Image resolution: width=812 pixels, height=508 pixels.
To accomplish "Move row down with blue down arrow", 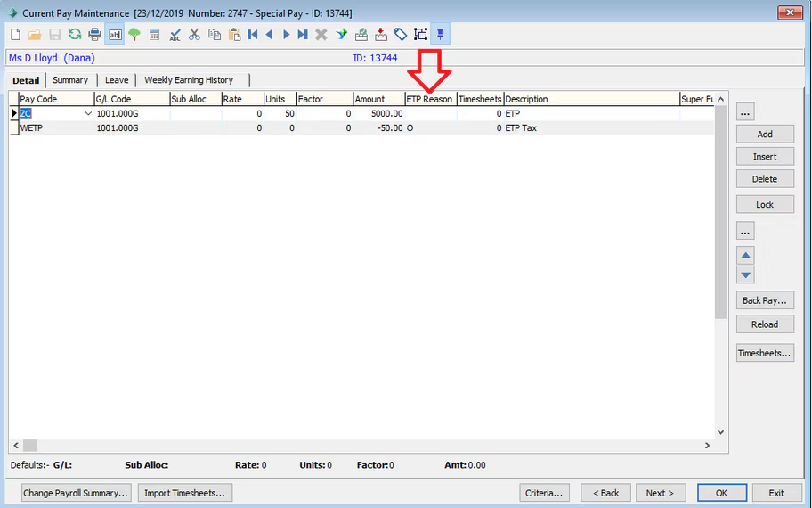I will (746, 274).
